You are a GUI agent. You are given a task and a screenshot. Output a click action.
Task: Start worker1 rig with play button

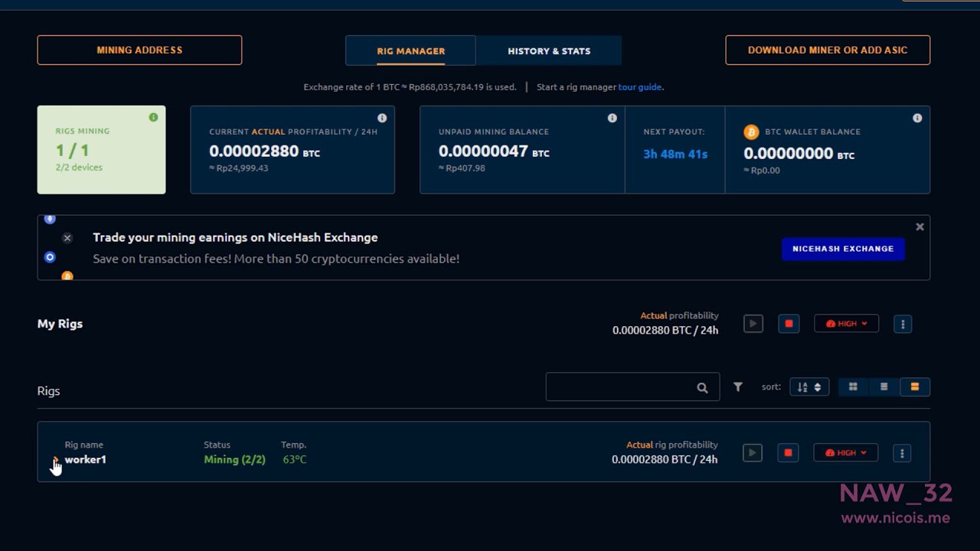752,453
